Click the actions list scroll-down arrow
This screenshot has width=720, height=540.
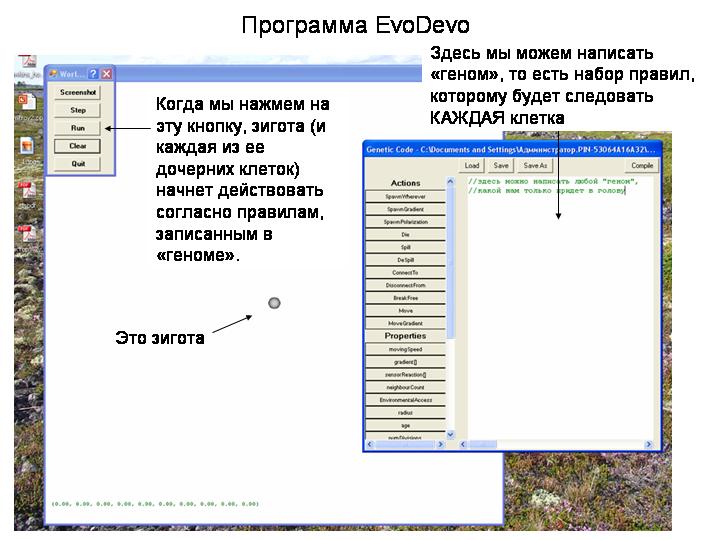coord(450,434)
